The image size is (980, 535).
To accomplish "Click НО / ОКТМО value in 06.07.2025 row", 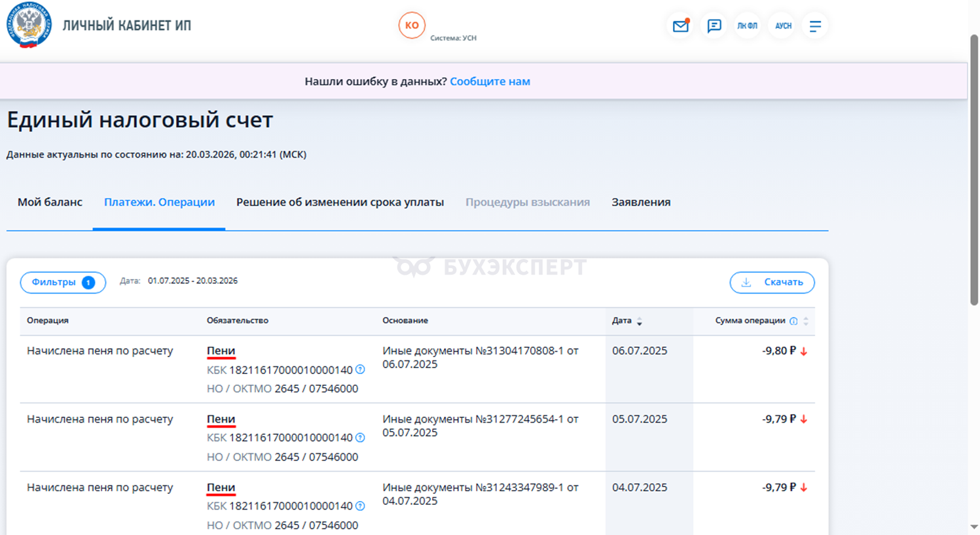I will (x=316, y=388).
